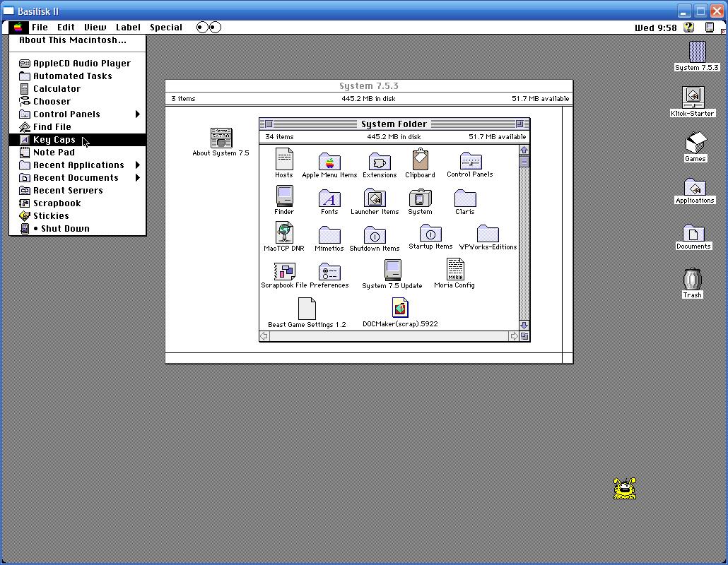Launch Stickies from Apple menu
The width and height of the screenshot is (728, 565).
78,216
